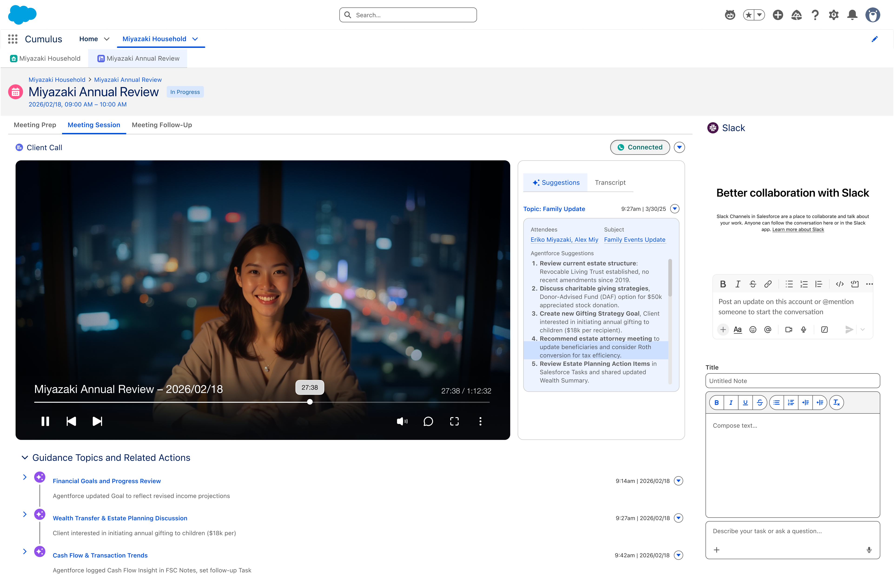Toggle italic in Slack composer
Screen dimensions: 894x588
[738, 284]
